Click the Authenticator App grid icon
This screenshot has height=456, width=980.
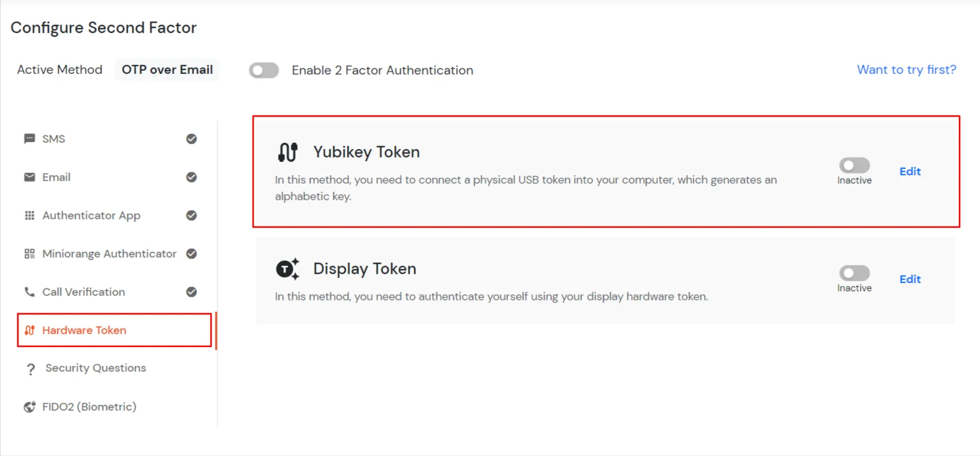click(28, 215)
